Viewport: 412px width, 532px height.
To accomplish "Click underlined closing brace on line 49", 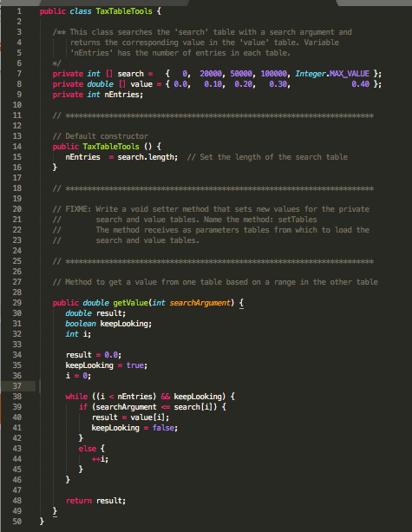I will pos(55,511).
